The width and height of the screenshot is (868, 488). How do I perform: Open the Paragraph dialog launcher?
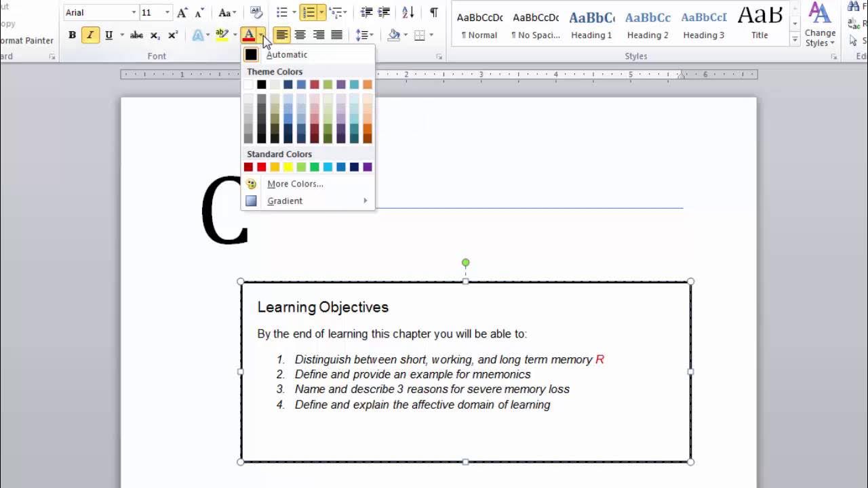pos(439,57)
